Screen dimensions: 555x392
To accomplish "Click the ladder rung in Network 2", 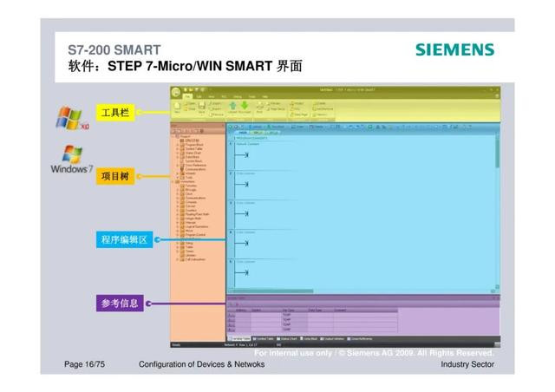I will point(241,184).
